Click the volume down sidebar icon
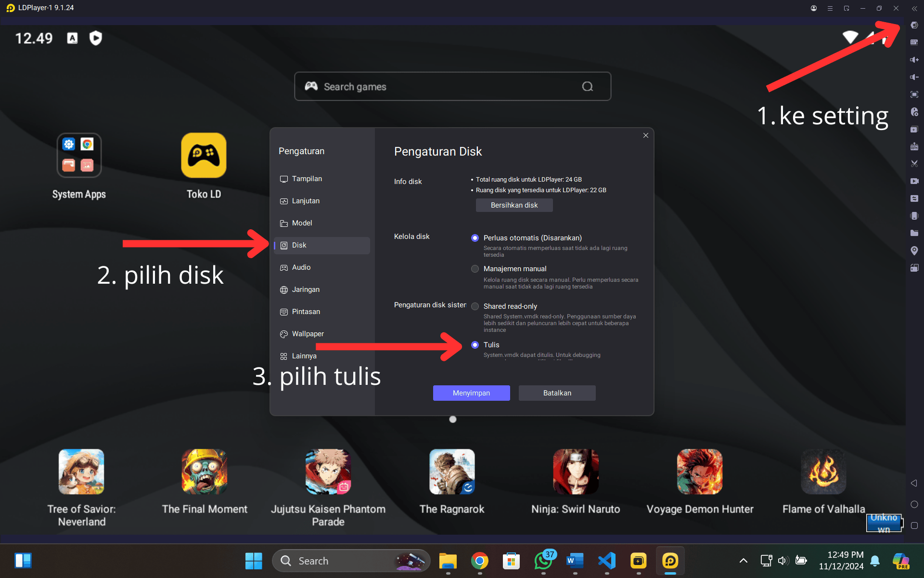 [x=914, y=77]
